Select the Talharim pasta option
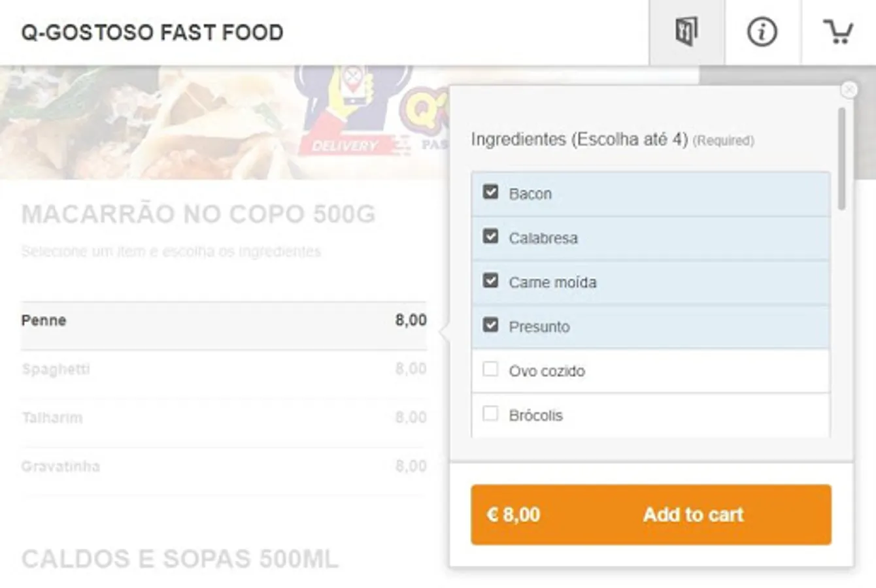Viewport: 876px width, 588px height. [222, 417]
